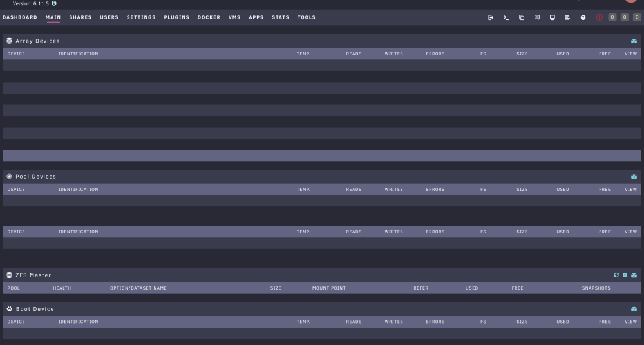Open the Settings tab

141,17
